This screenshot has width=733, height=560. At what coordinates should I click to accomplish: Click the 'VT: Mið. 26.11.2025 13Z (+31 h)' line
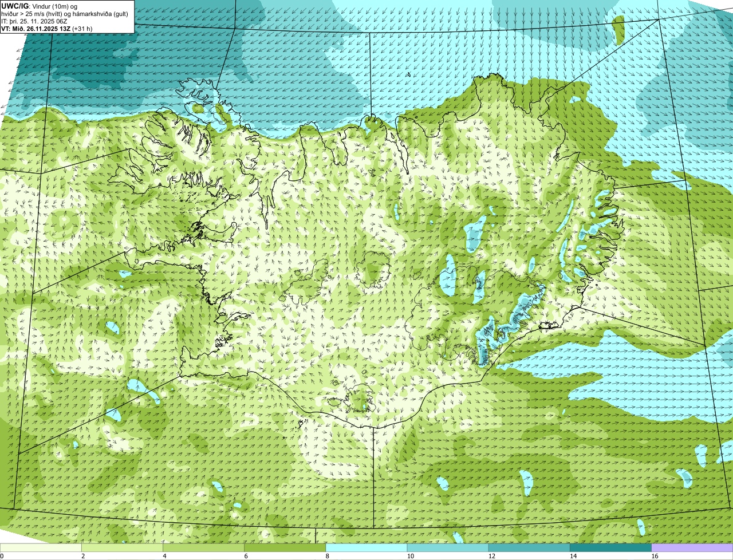pyautogui.click(x=47, y=29)
